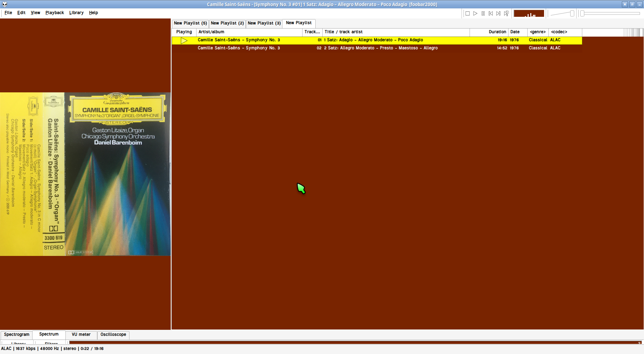Click the seek bar handle in the toolbar
This screenshot has height=354, width=644.
(583, 13)
